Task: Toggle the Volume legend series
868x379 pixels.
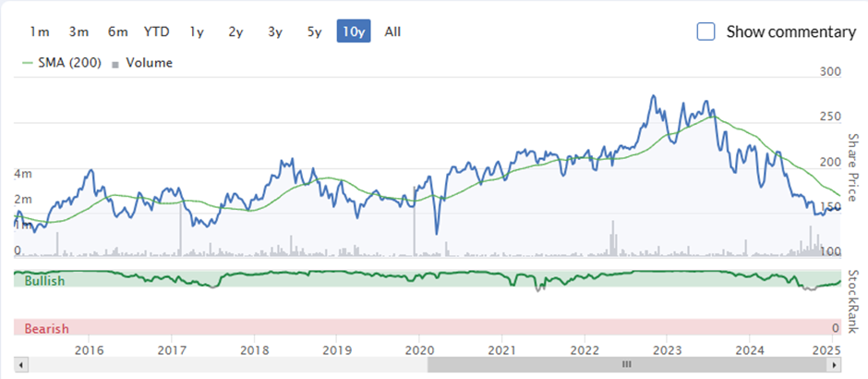Action: pyautogui.click(x=142, y=63)
